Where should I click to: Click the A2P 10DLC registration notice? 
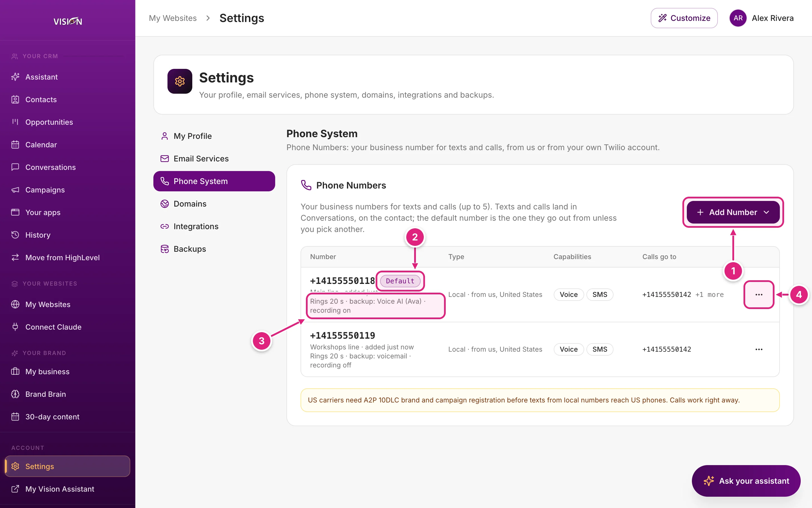pos(540,400)
